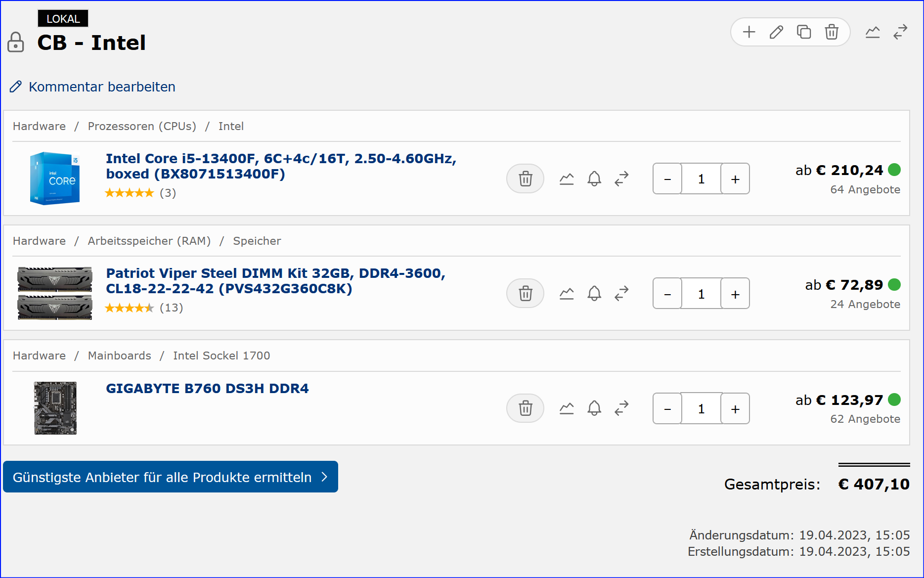This screenshot has height=578, width=924.
Task: Click the pencil icon to rename the list
Action: tap(777, 32)
